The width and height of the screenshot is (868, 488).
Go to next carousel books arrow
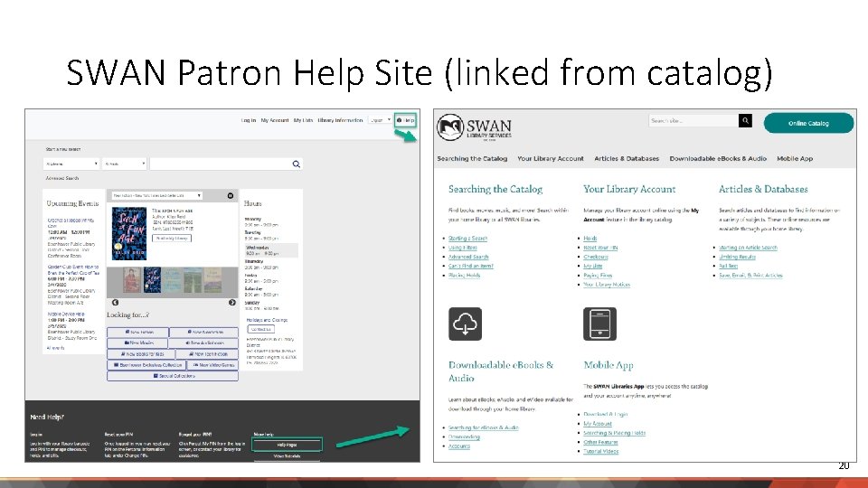pos(232,302)
